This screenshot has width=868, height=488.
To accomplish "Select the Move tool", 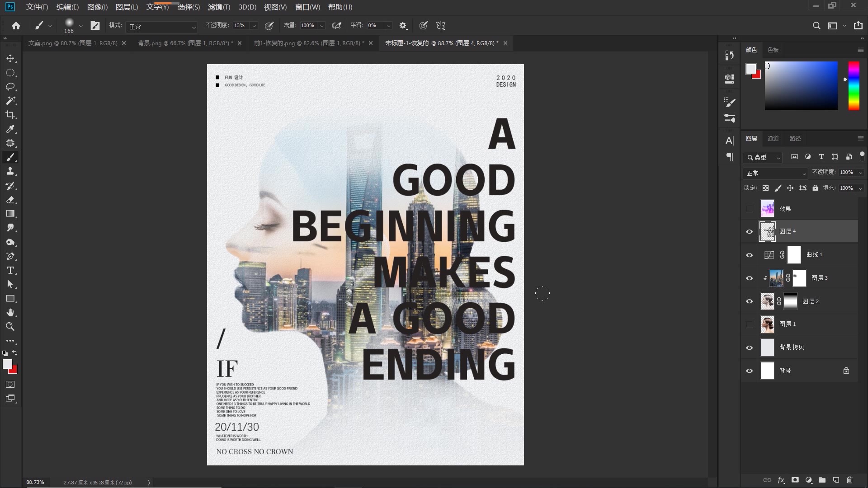I will 10,59.
